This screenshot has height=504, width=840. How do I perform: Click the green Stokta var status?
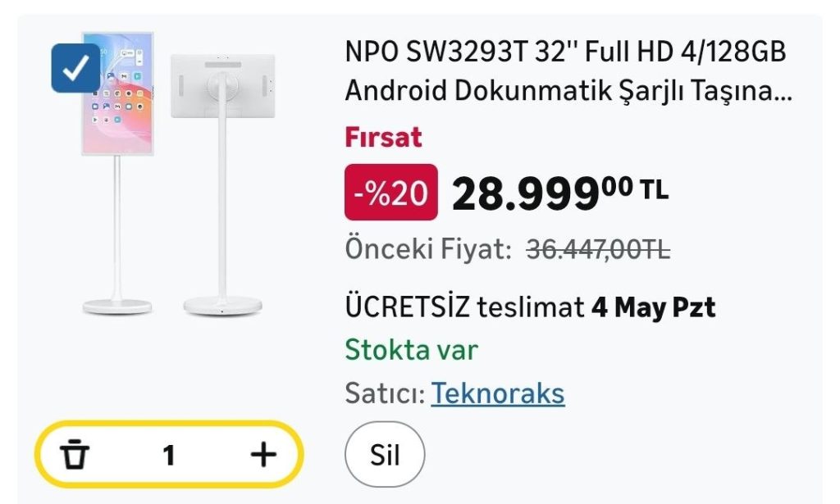[x=411, y=351]
